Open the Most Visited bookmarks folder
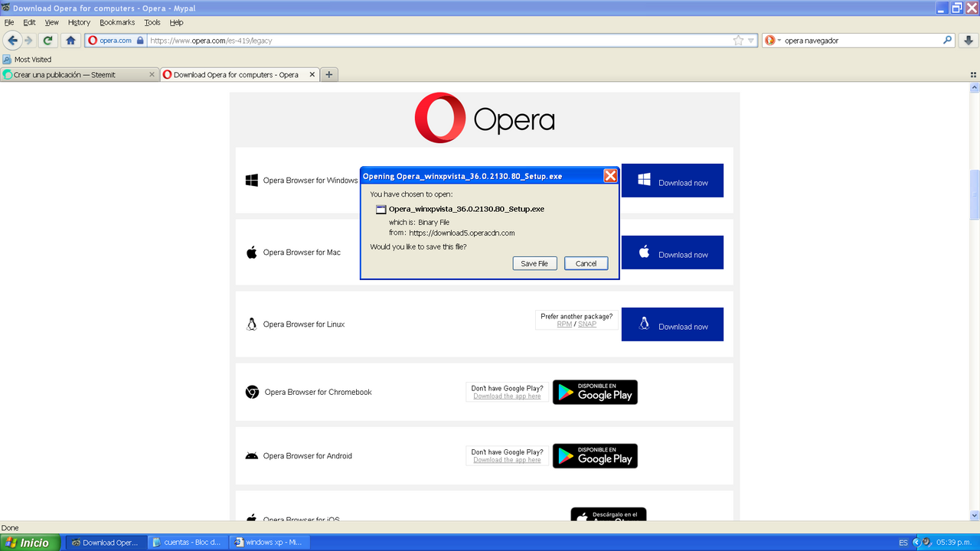 click(27, 59)
